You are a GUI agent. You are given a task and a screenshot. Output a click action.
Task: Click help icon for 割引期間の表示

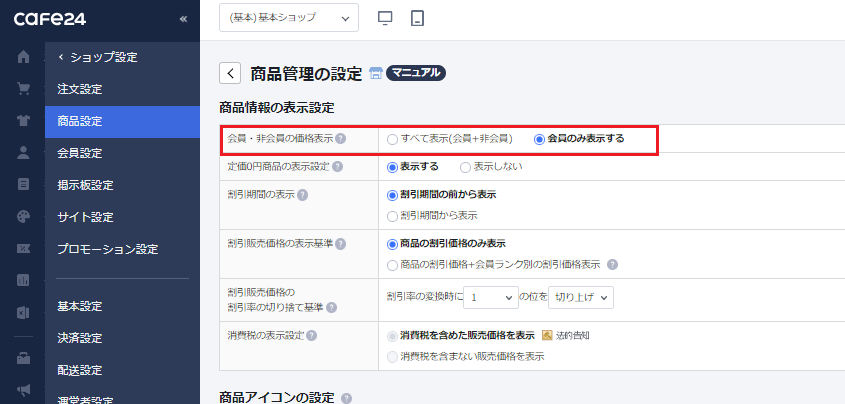[x=302, y=194]
